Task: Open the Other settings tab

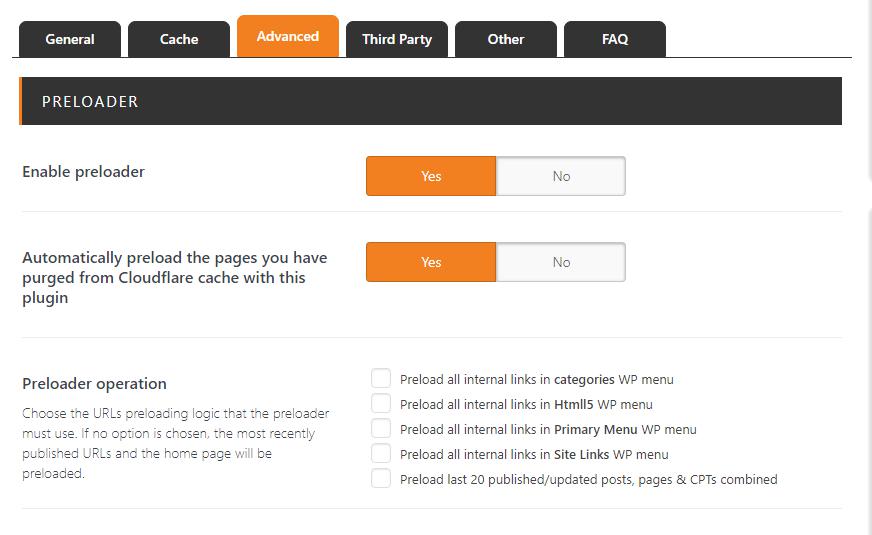Action: (505, 39)
